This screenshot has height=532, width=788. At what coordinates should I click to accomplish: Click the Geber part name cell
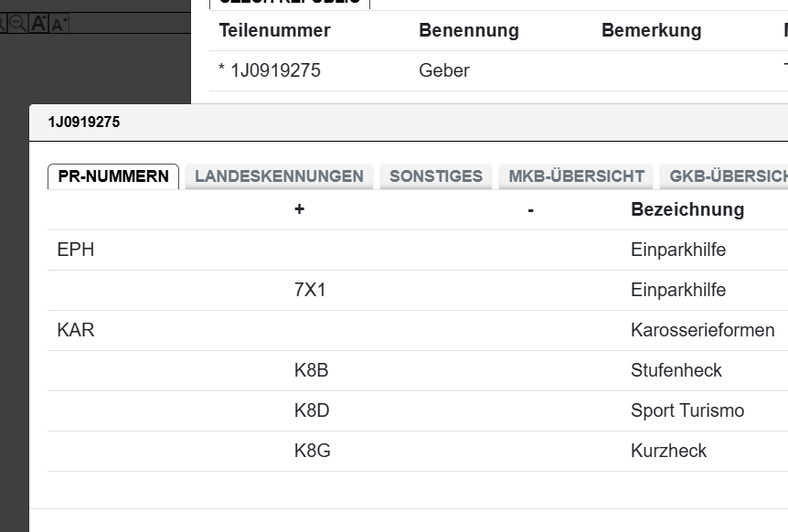tap(444, 70)
